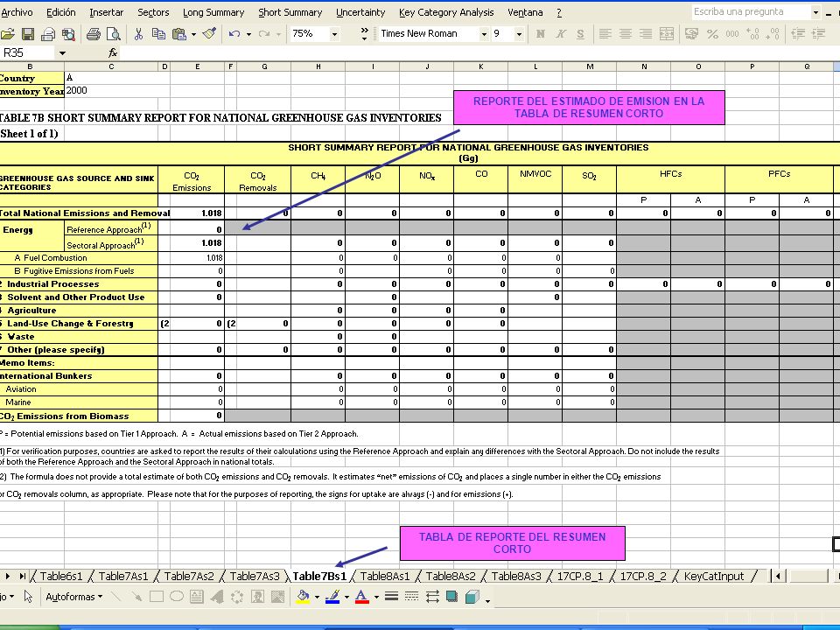The height and width of the screenshot is (630, 840).
Task: Apply percent style to cells
Action: tap(712, 34)
